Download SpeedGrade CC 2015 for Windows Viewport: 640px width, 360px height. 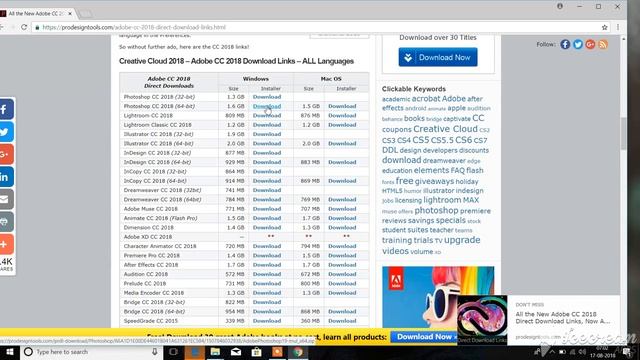[267, 321]
